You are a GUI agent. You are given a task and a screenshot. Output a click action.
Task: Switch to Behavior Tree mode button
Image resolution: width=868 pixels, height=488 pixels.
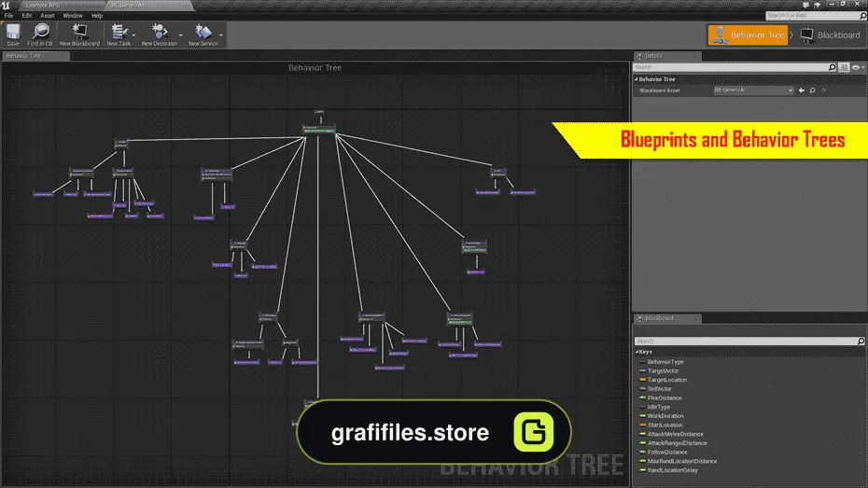pyautogui.click(x=748, y=35)
